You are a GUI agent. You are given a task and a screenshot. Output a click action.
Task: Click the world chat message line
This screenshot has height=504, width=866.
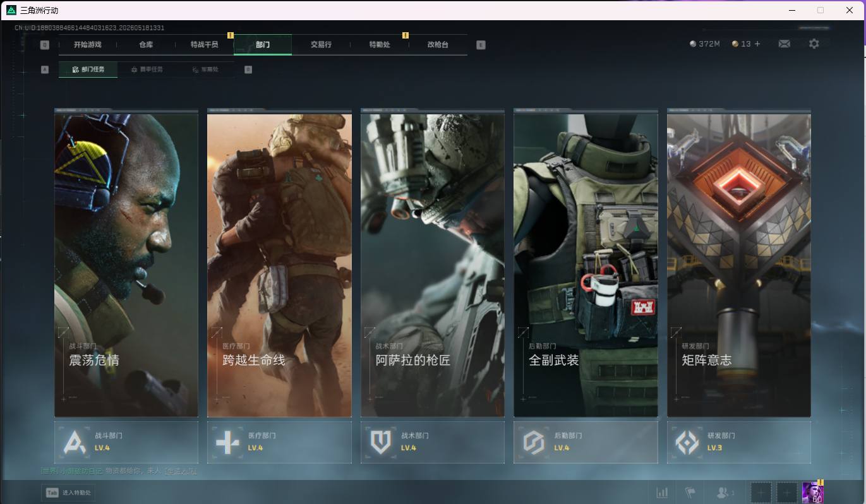click(119, 471)
